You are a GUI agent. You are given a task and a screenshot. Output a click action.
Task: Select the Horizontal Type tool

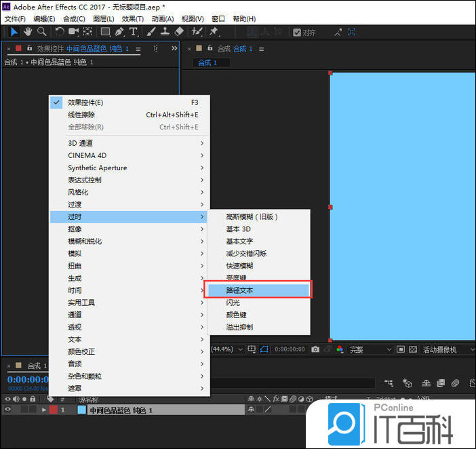click(133, 32)
